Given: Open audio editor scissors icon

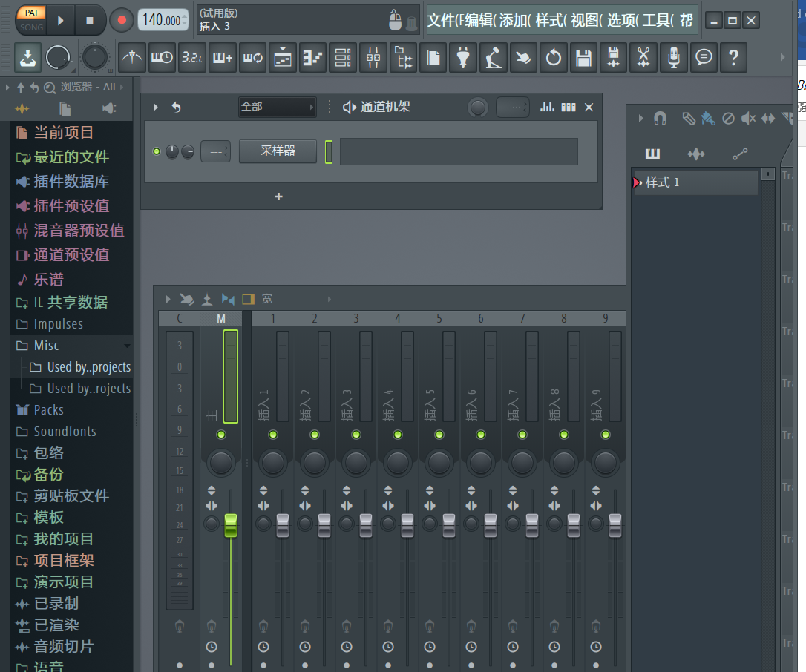Looking at the screenshot, I should [643, 57].
